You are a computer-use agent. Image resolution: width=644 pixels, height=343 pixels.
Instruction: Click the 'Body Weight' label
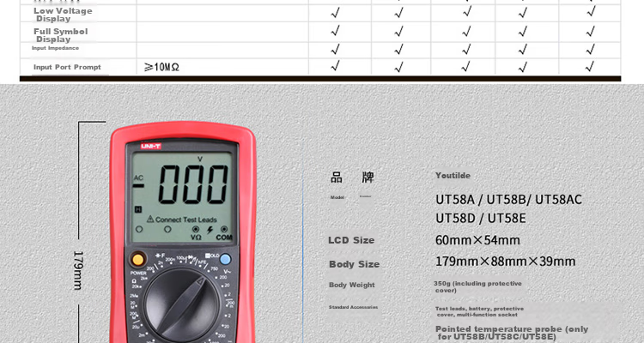pos(352,285)
